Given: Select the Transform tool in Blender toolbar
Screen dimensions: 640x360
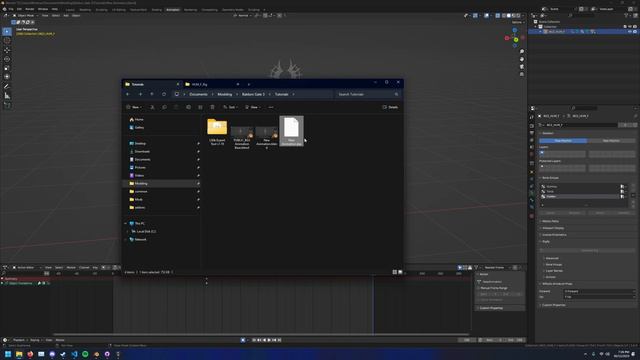Looking at the screenshot, I should [x=7, y=77].
